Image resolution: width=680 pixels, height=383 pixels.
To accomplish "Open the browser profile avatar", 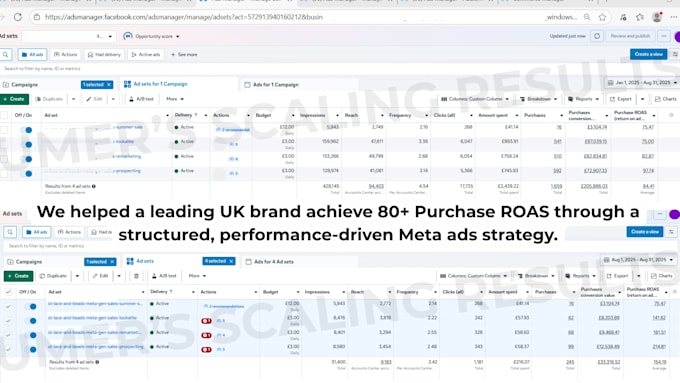I will coord(657,17).
